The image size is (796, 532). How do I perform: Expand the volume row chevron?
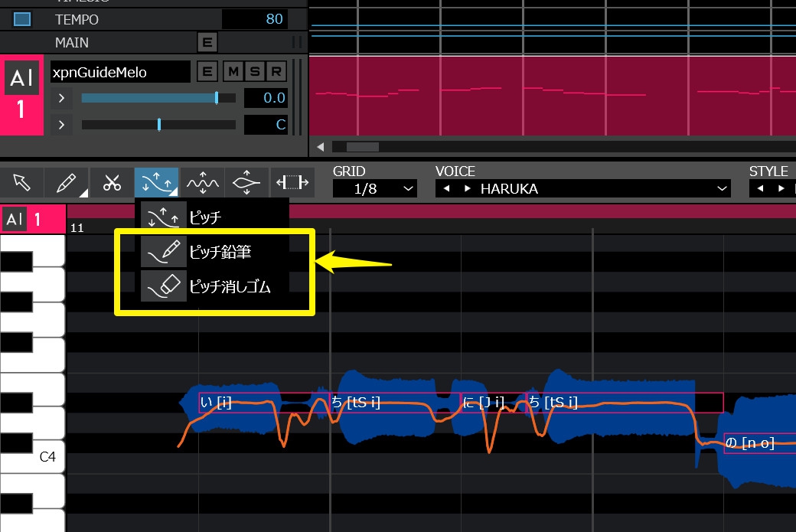pos(61,98)
